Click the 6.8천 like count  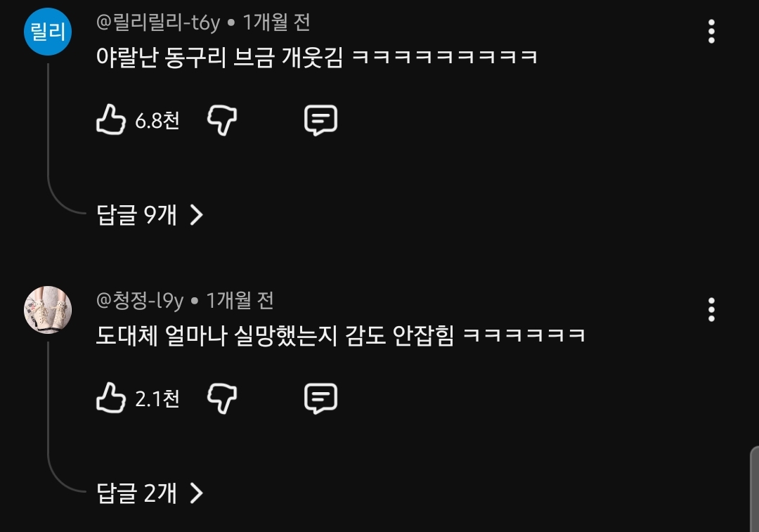pyautogui.click(x=157, y=120)
